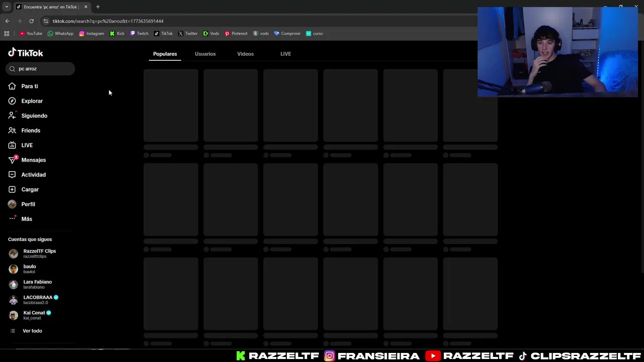Open the Kick bookmark
644x362 pixels.
click(117, 34)
